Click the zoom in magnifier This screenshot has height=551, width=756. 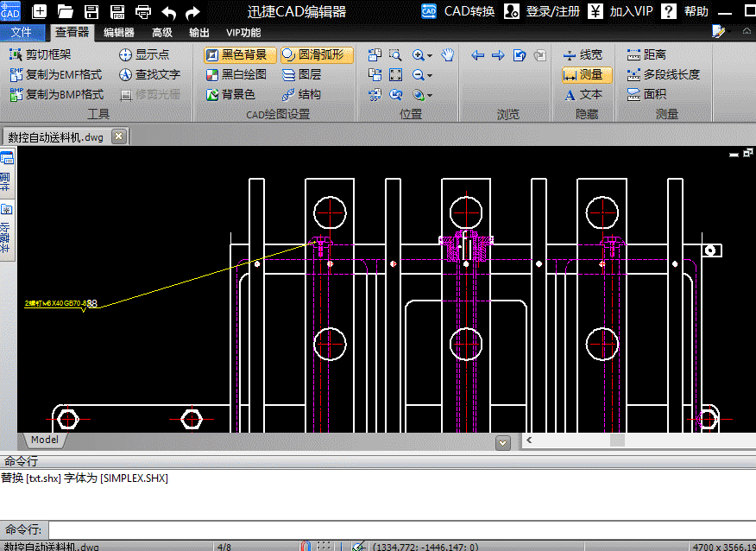[x=418, y=54]
